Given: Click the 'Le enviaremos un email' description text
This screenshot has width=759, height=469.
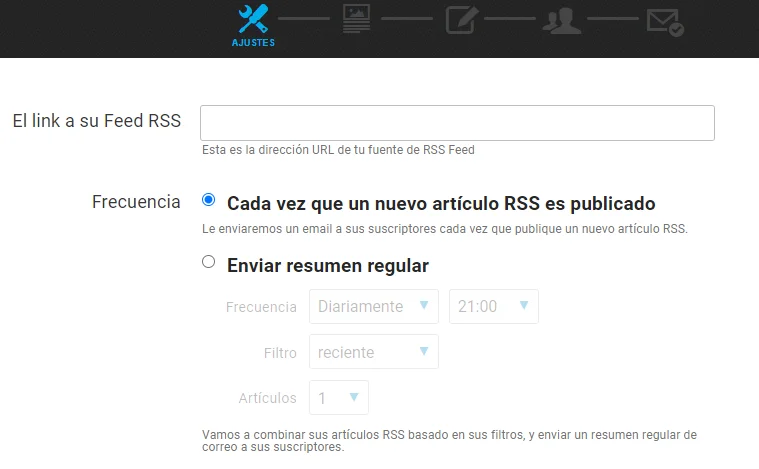Looking at the screenshot, I should tap(444, 229).
